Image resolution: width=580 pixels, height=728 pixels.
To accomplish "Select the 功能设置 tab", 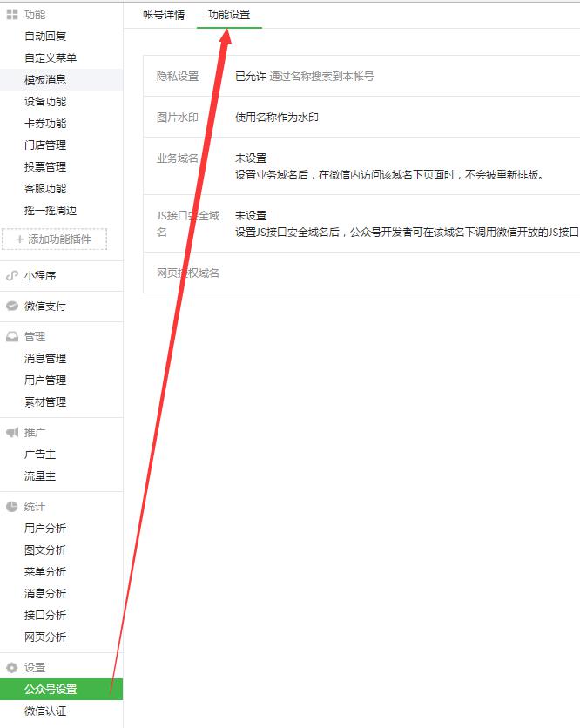I will coord(229,15).
